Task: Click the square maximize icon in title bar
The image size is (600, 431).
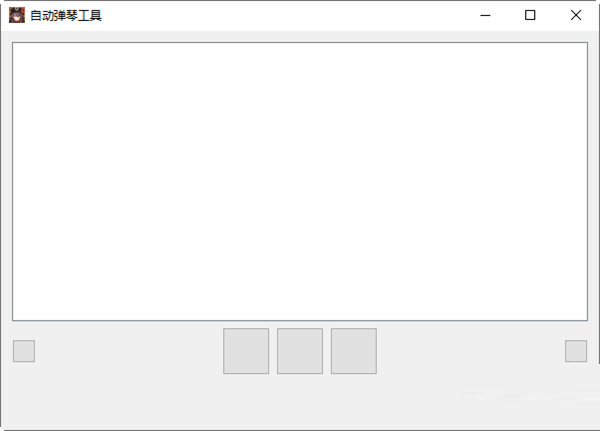Action: [x=530, y=15]
